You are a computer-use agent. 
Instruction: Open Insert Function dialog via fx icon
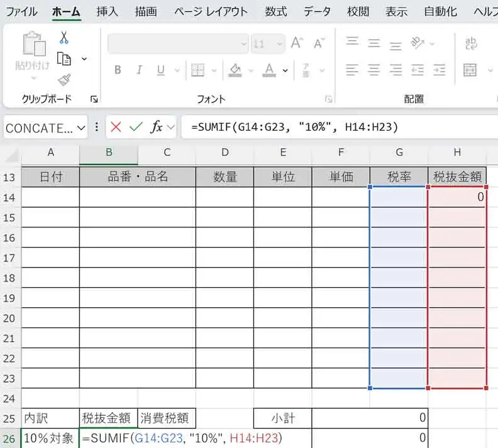pos(156,128)
